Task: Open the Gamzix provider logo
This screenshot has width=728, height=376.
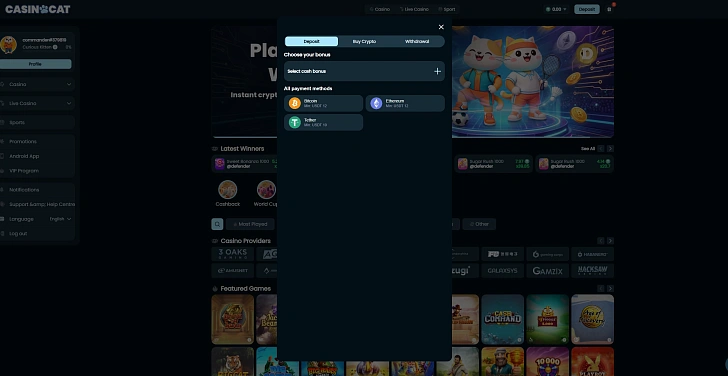Action: (x=547, y=271)
